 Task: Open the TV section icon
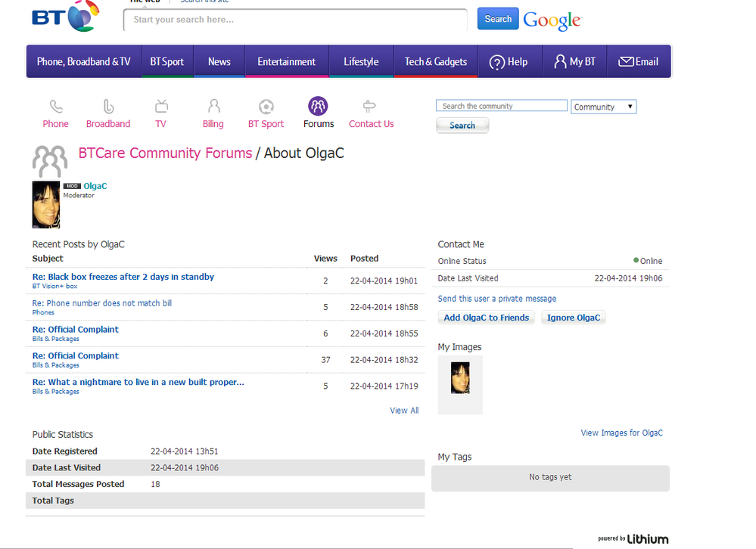click(161, 106)
